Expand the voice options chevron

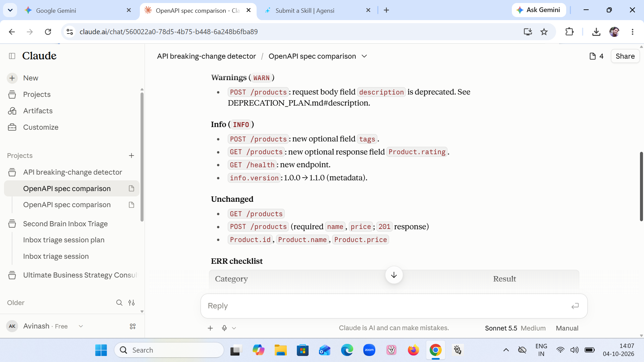[x=234, y=328]
